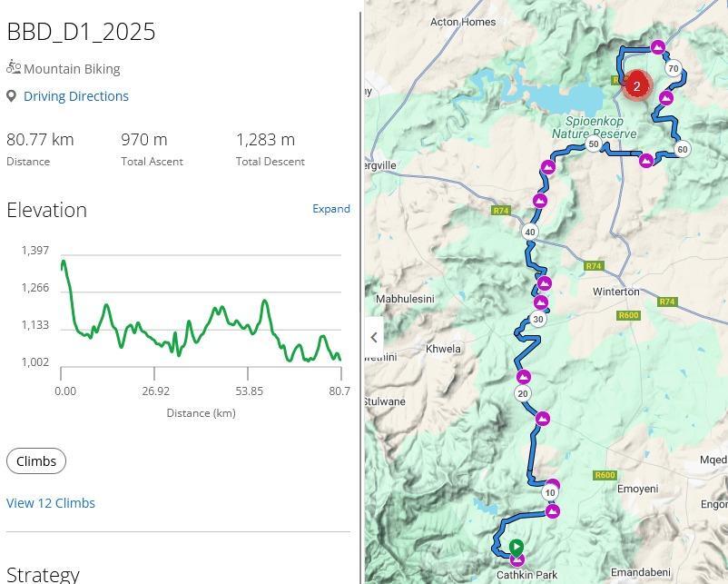
Task: Click the 50 km distance marker
Action: (x=594, y=144)
